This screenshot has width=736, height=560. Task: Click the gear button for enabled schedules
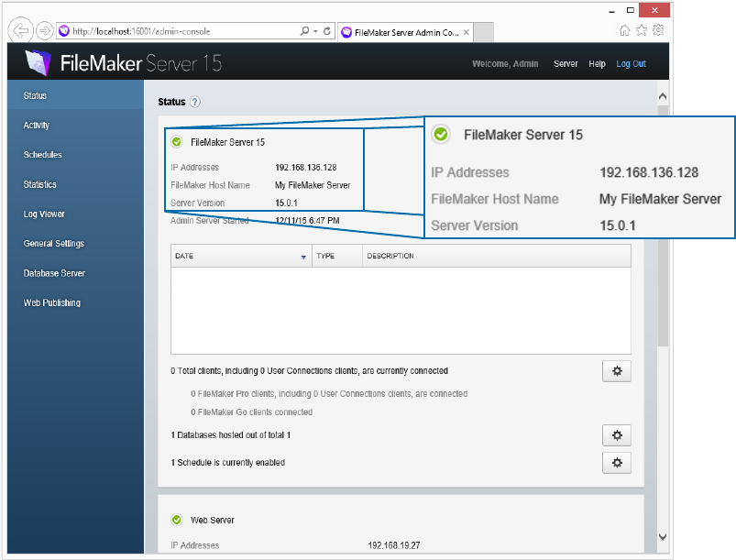point(617,463)
